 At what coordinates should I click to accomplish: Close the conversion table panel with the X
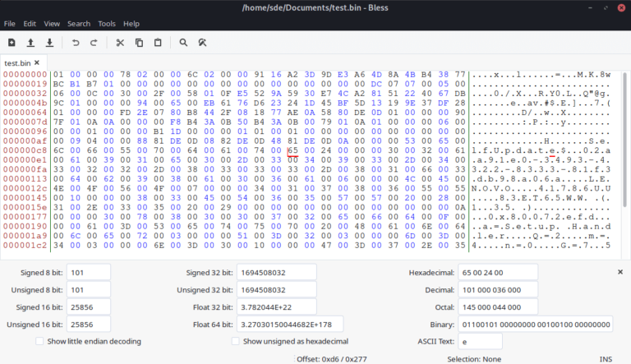(x=620, y=272)
